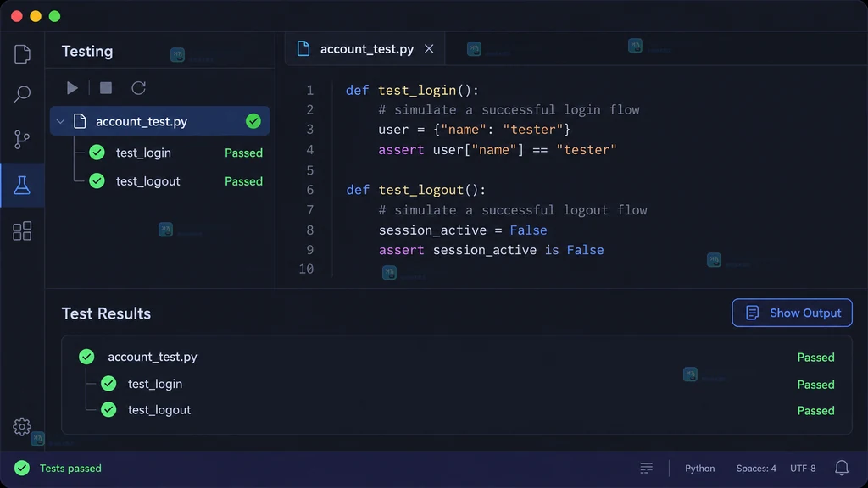The width and height of the screenshot is (868, 488).
Task: Open the Source Control branch icon
Action: coord(21,139)
